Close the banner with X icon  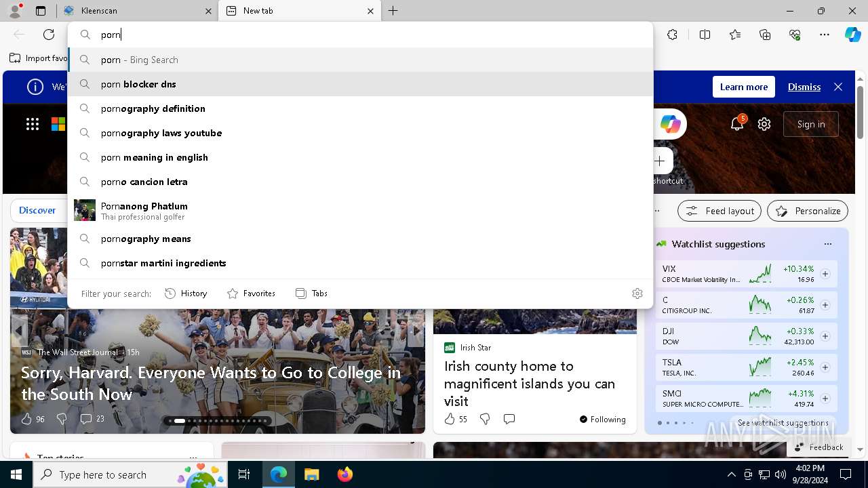tap(838, 87)
